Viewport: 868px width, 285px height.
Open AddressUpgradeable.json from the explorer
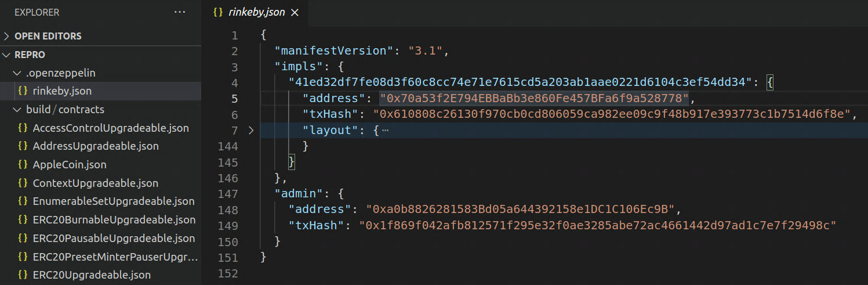[x=96, y=146]
